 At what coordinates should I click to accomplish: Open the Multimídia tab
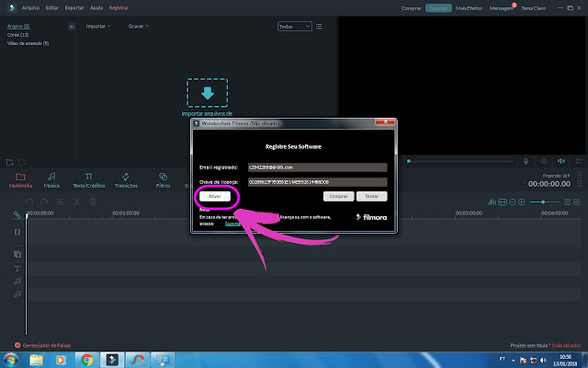(x=20, y=180)
